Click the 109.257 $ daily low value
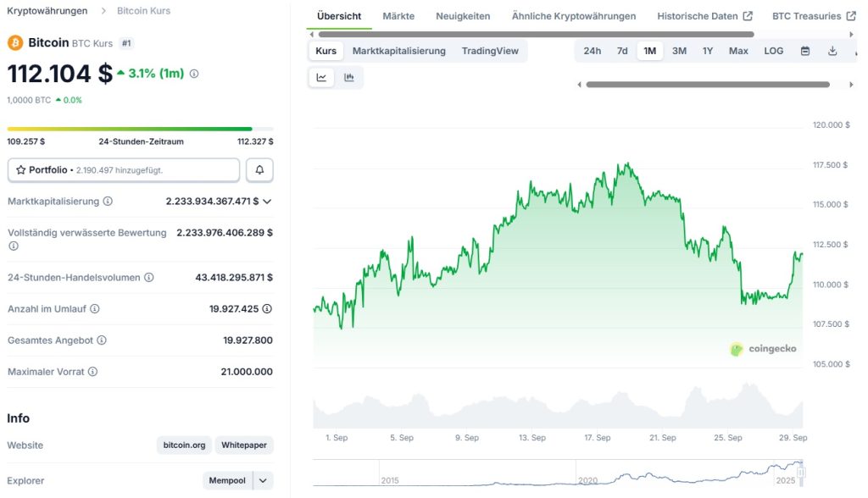 (x=26, y=141)
